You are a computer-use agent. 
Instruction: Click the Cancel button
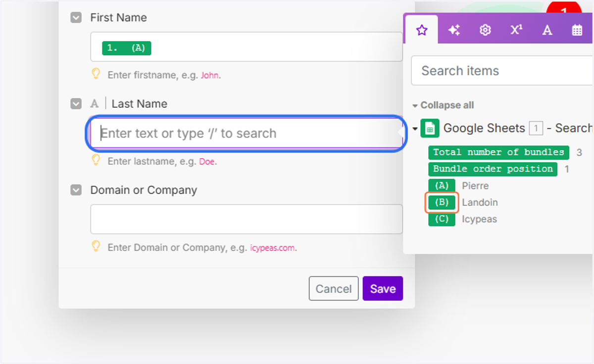[334, 288]
